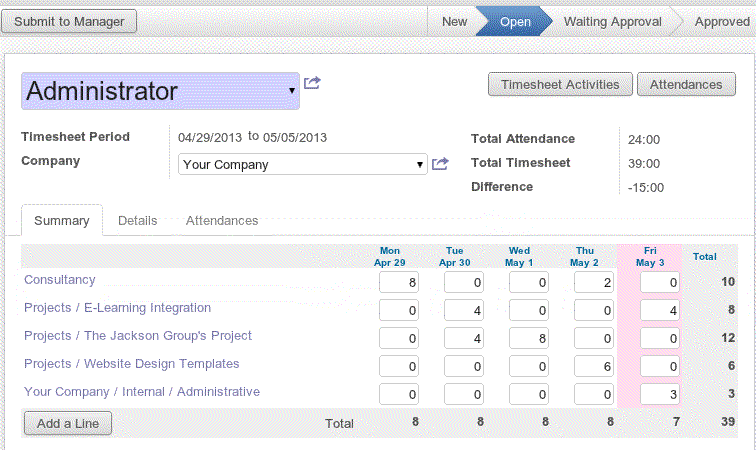Add a Line to the timesheet
The height and width of the screenshot is (450, 756).
pos(68,424)
